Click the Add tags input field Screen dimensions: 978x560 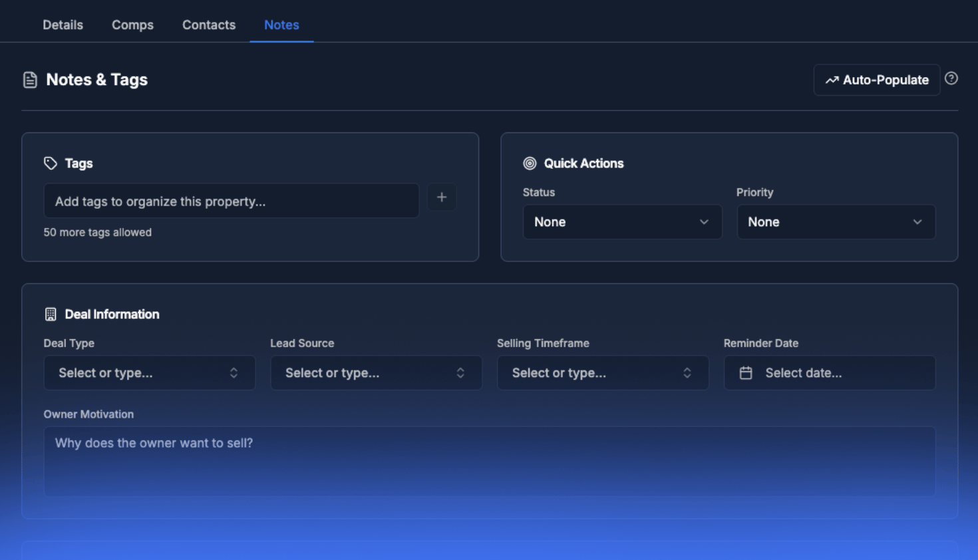click(231, 202)
